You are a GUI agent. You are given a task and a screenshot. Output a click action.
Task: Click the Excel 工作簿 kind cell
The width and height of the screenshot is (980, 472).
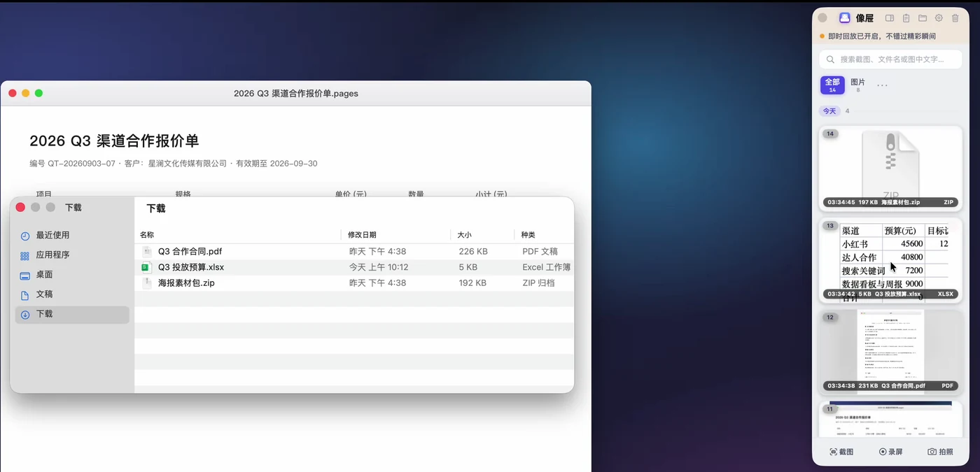[547, 267]
